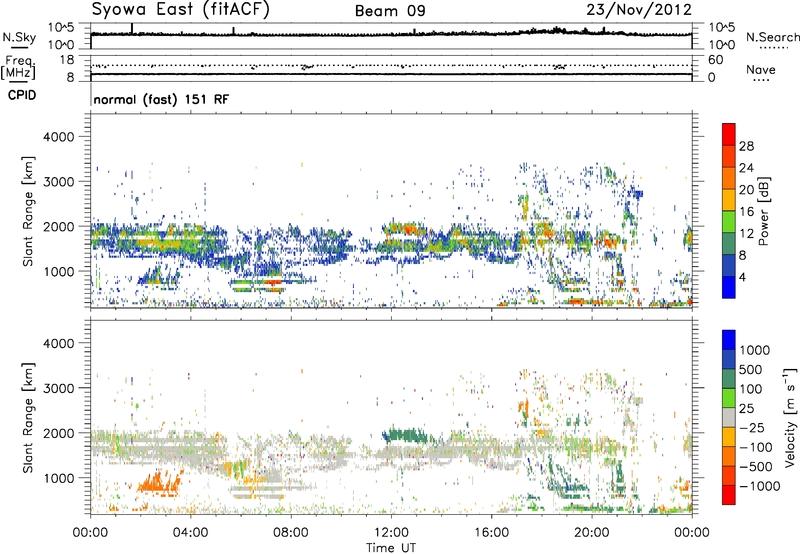Image resolution: width=800 pixels, height=554 pixels.
Task: Select the '08:00' time tick label
Action: tap(291, 533)
